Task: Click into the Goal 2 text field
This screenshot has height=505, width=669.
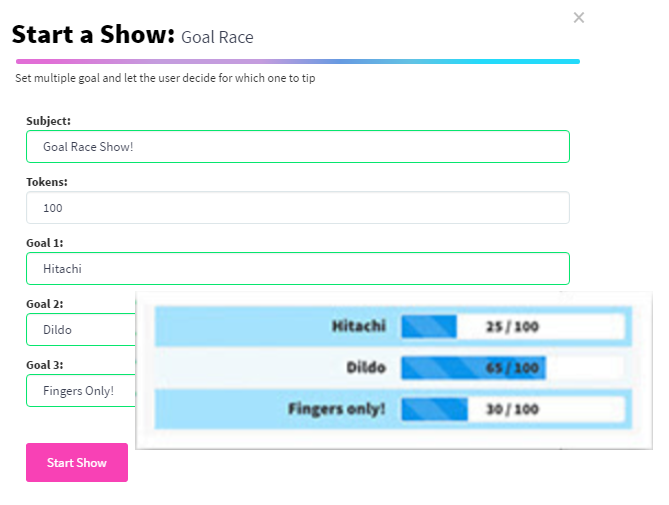Action: pos(80,329)
